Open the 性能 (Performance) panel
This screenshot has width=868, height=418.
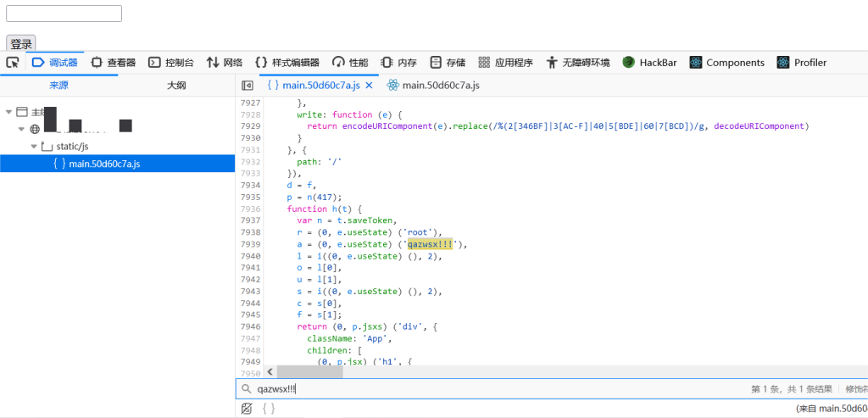pos(350,62)
